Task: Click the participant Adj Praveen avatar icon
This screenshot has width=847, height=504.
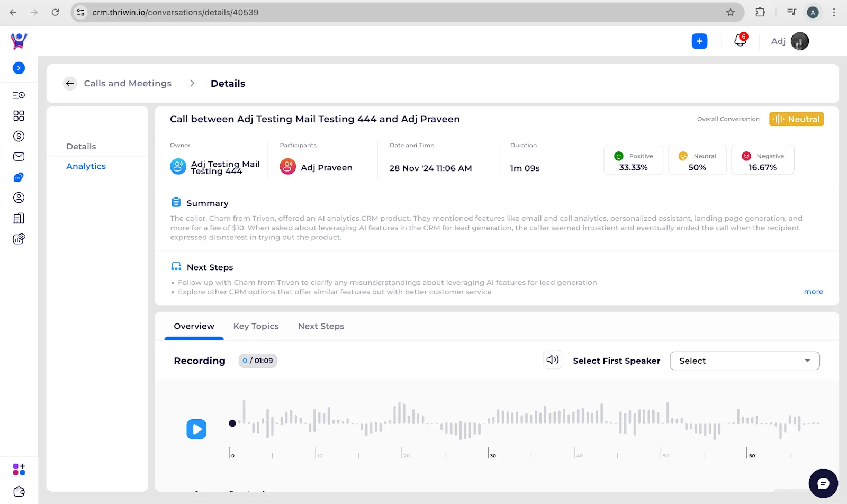Action: 287,167
